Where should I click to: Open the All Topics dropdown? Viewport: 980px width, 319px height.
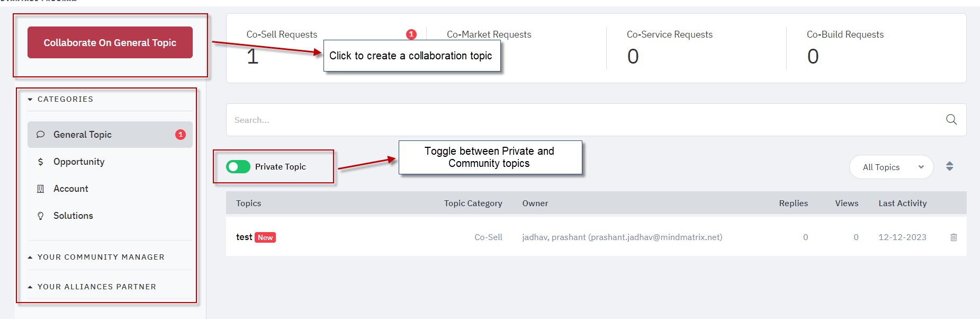coord(891,167)
